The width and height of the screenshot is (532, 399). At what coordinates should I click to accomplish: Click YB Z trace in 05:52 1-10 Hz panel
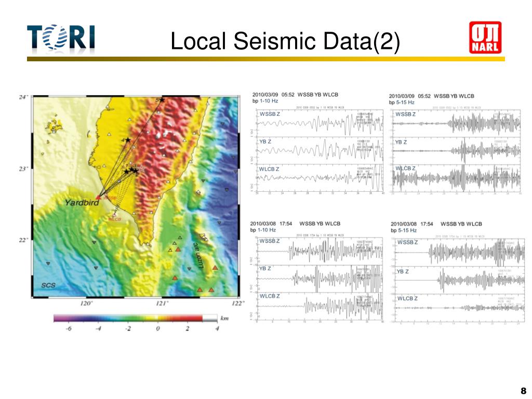[320, 151]
